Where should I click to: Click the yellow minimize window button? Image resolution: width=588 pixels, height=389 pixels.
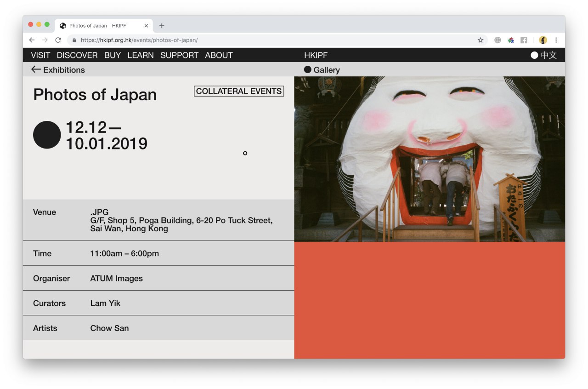[39, 24]
